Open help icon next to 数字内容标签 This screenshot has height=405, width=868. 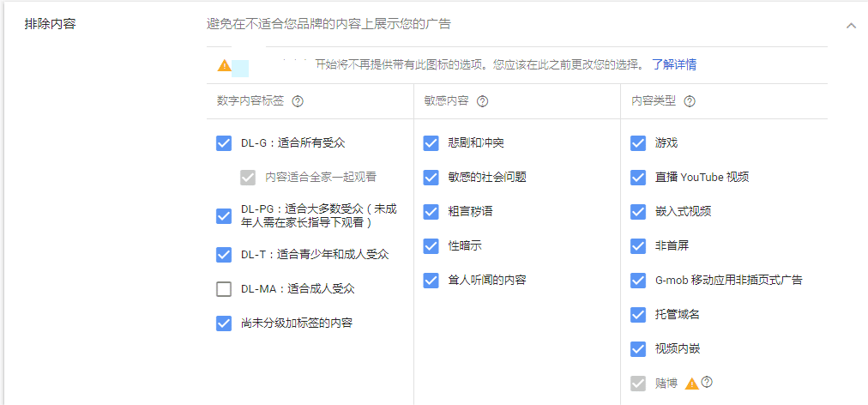pos(298,101)
